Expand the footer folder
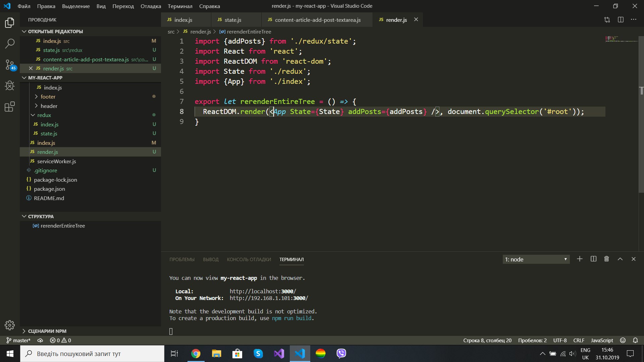This screenshot has height=362, width=644. [48, 97]
